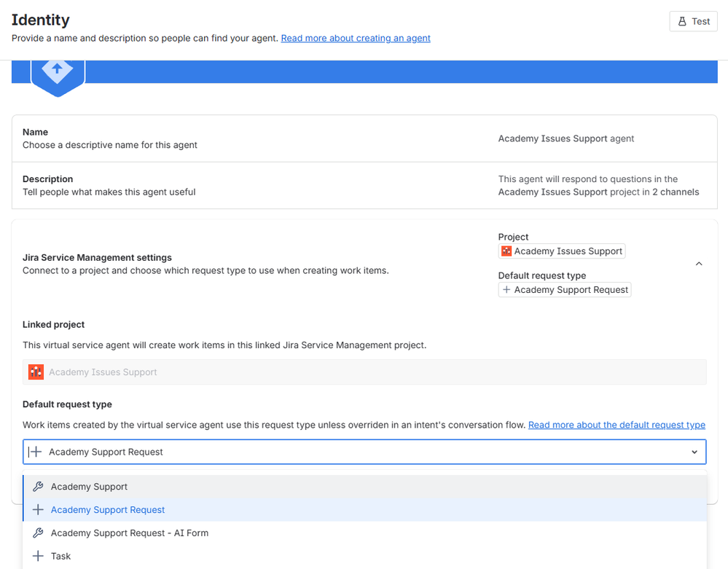728x569 pixels.
Task: Collapse the Jira Service Management settings section
Action: [699, 263]
